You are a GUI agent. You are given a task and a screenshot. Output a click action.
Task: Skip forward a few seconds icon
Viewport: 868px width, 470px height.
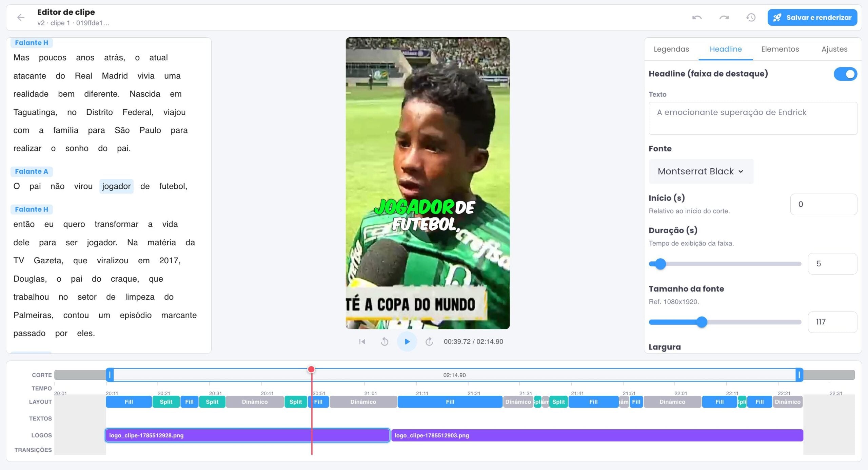pos(429,341)
